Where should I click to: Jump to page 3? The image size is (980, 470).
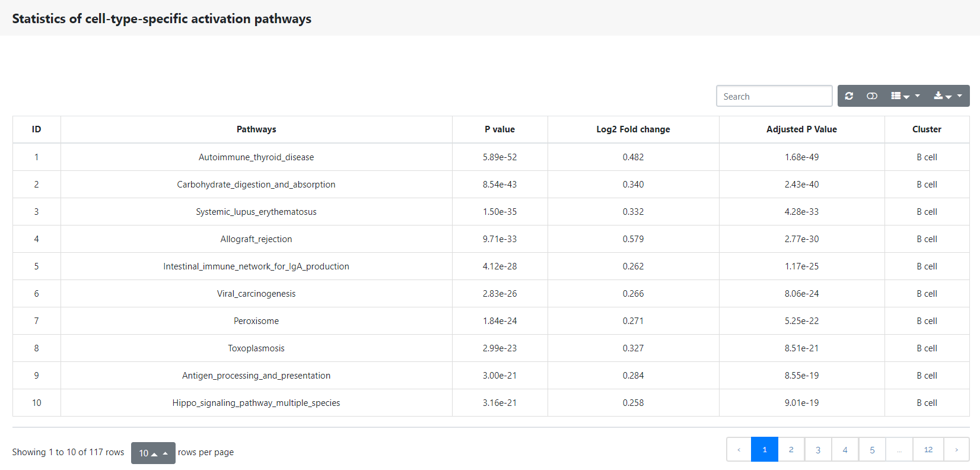(818, 450)
